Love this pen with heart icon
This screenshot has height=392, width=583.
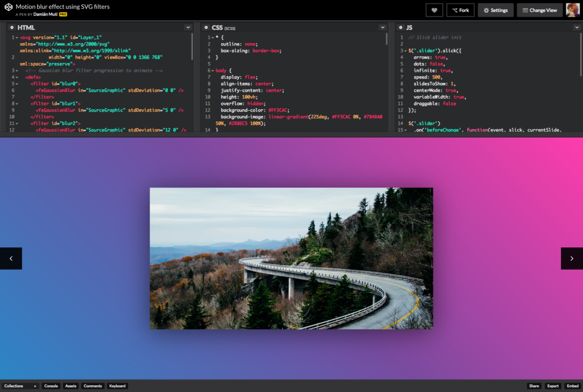point(434,10)
